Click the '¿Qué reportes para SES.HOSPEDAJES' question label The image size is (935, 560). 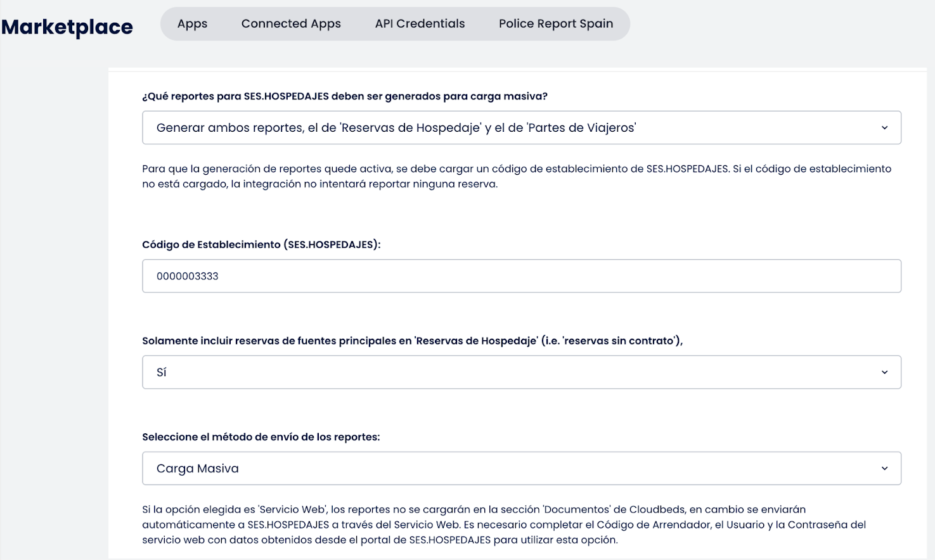(344, 96)
